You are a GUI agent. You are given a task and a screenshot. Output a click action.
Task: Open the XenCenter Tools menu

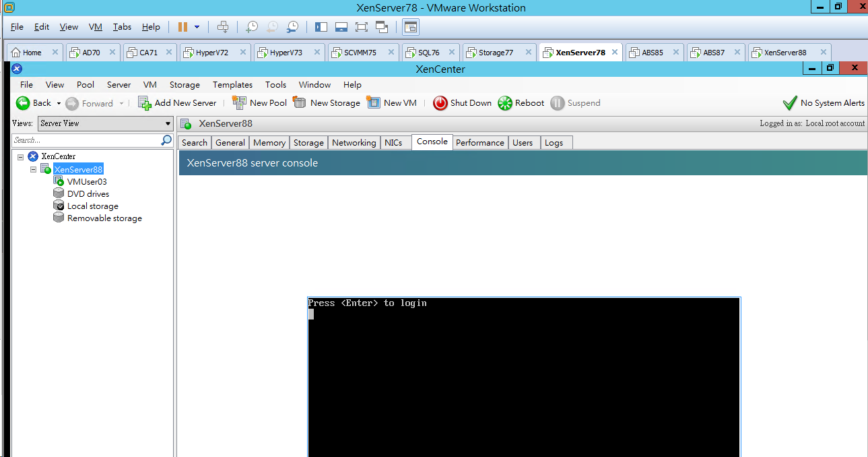click(x=275, y=85)
